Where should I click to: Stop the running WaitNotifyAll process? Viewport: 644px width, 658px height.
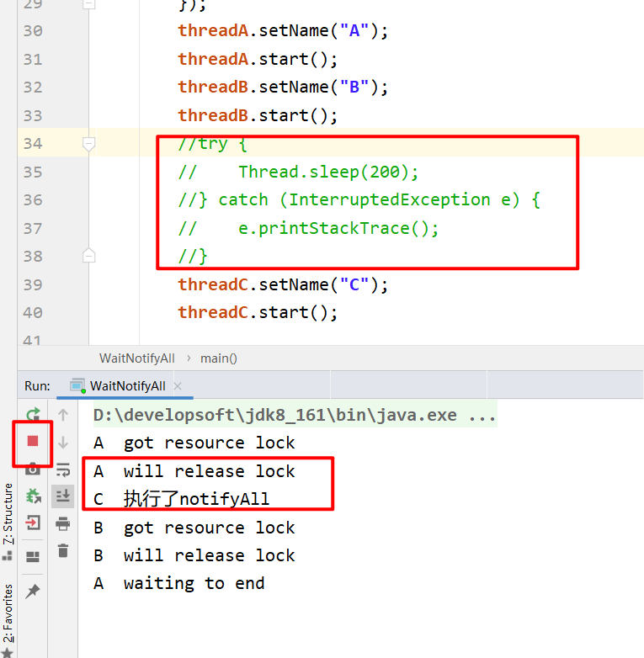33,441
